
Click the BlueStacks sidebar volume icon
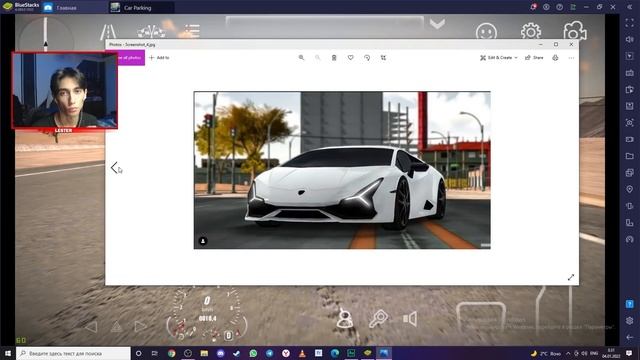tap(630, 40)
